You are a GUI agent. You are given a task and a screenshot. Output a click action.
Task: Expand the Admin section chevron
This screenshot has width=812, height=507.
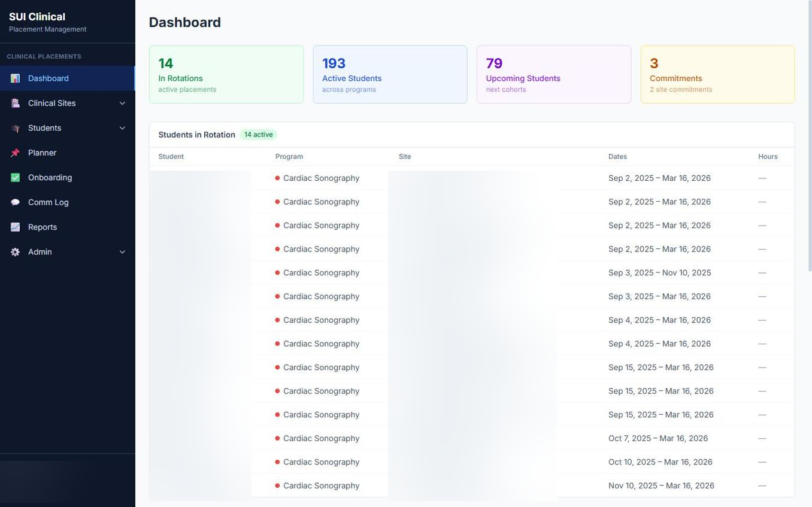(122, 252)
